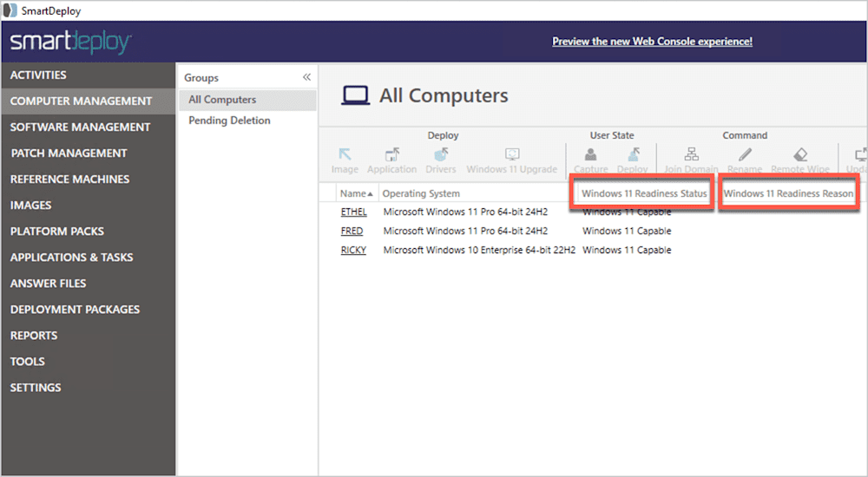Screen dimensions: 868x477
Task: Go to the Reports section
Action: click(88, 335)
